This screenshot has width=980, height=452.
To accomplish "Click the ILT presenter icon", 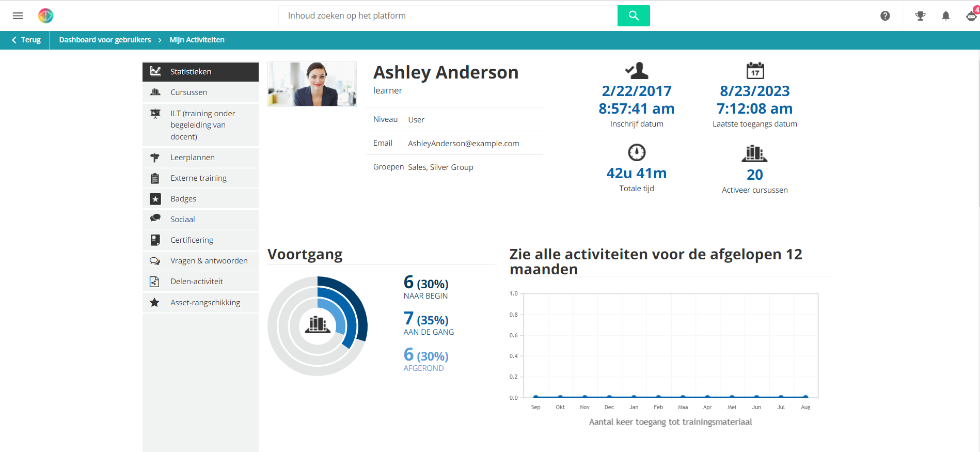I will click(x=155, y=114).
